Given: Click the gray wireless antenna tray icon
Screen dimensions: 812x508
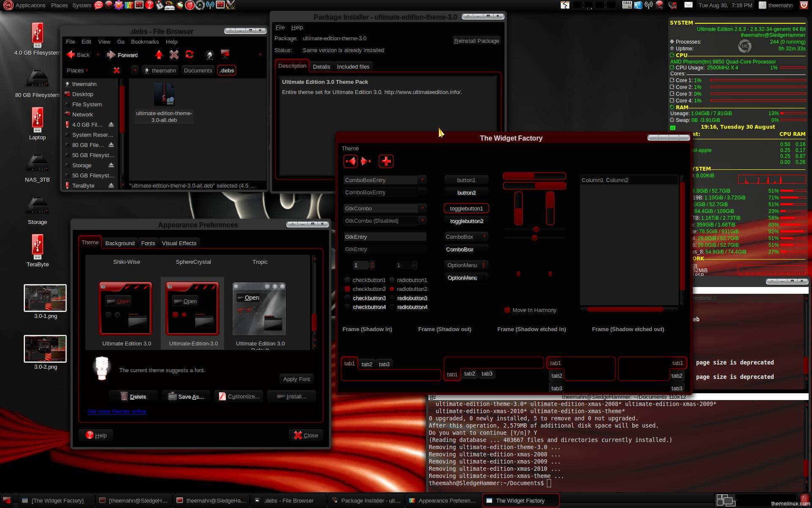Looking at the screenshot, I should click(649, 5).
